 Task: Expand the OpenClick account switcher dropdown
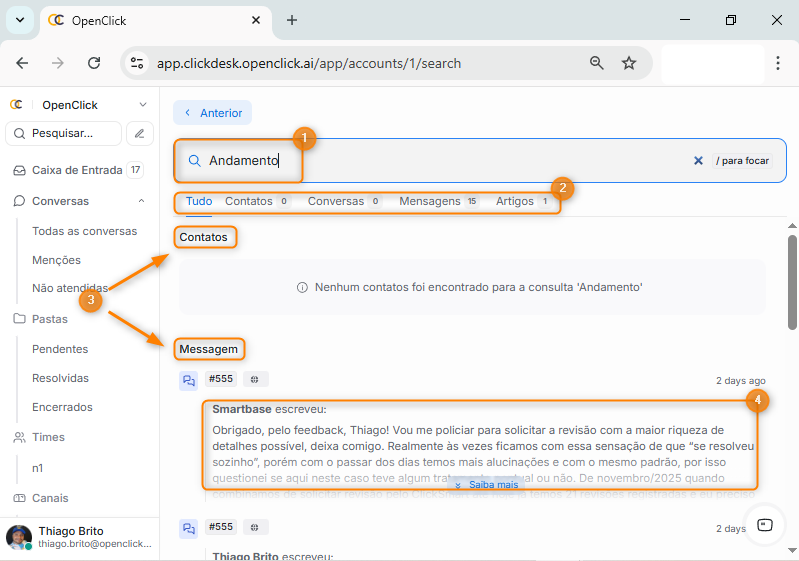click(143, 104)
